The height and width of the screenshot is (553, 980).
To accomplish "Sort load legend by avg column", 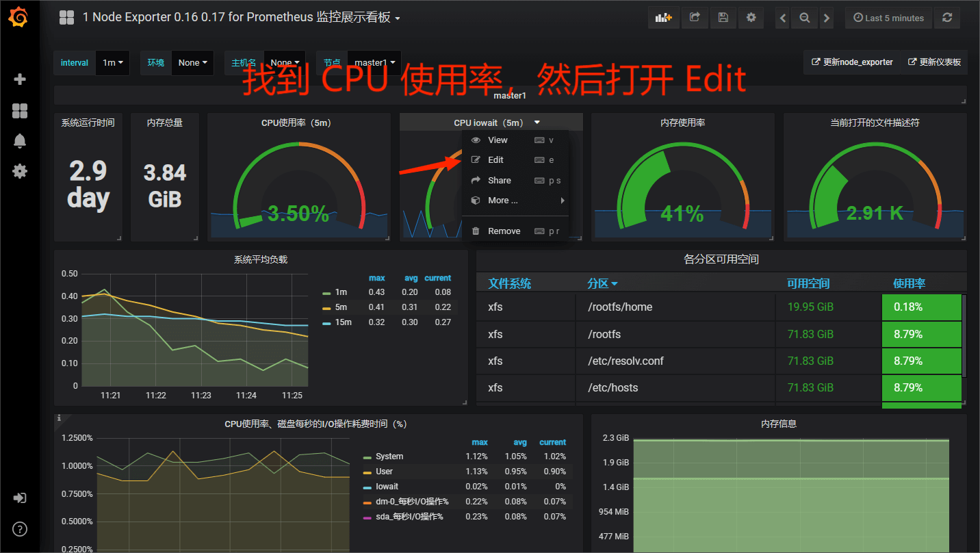I will [x=411, y=278].
